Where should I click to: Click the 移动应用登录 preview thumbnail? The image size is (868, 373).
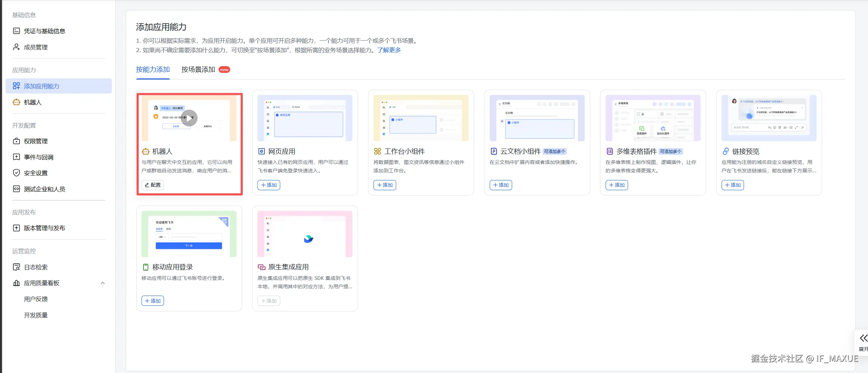[189, 234]
